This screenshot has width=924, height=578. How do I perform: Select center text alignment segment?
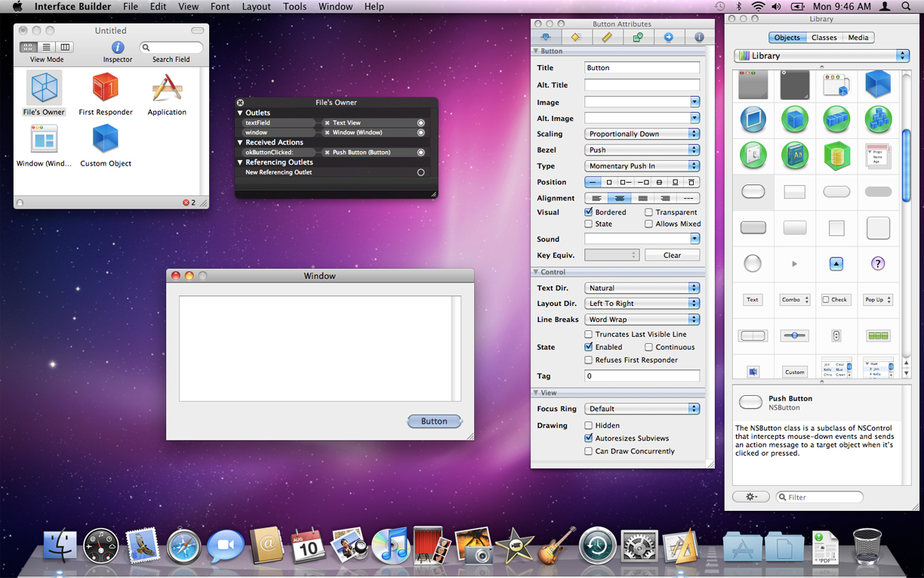(620, 198)
